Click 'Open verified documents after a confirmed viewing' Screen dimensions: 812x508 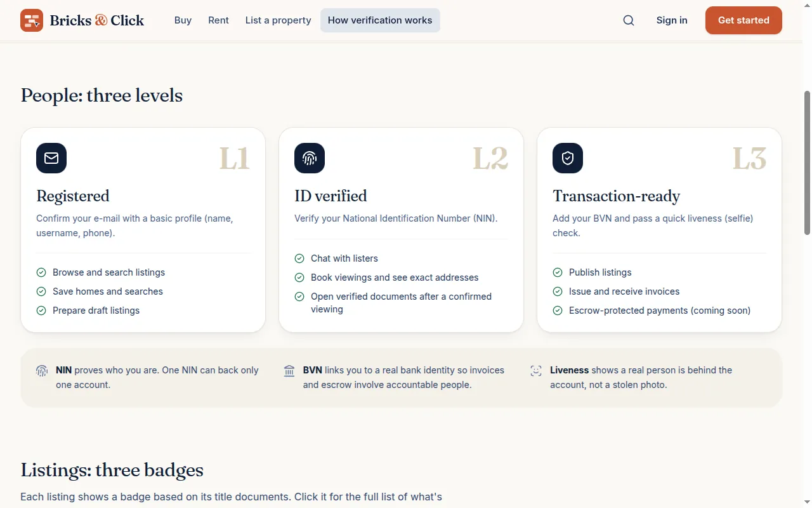401,303
